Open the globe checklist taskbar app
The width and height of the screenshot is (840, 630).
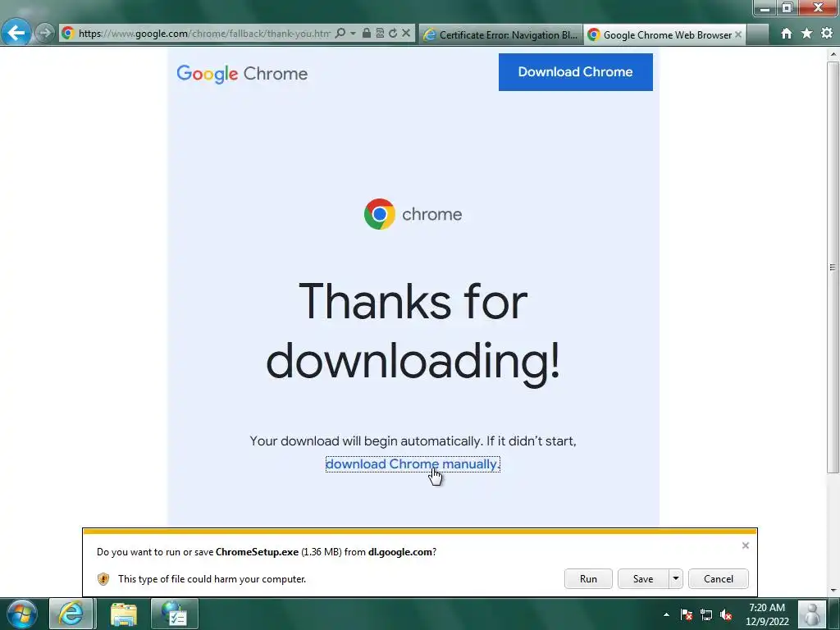(175, 614)
